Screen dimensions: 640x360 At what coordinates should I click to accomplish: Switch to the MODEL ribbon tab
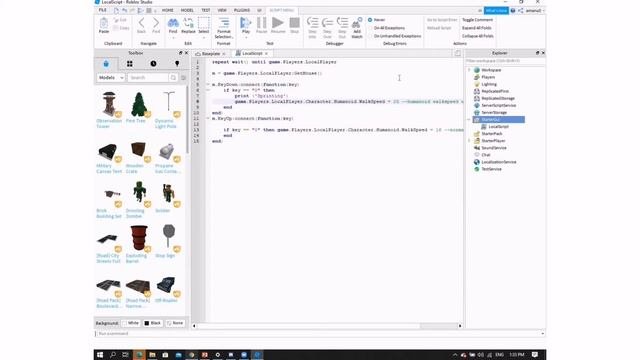pyautogui.click(x=187, y=10)
